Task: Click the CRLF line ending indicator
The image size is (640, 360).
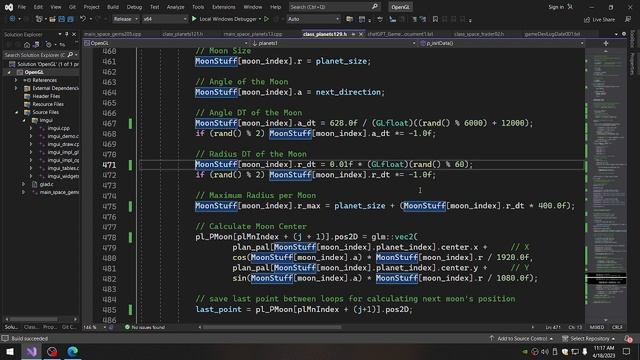Action: [x=617, y=327]
